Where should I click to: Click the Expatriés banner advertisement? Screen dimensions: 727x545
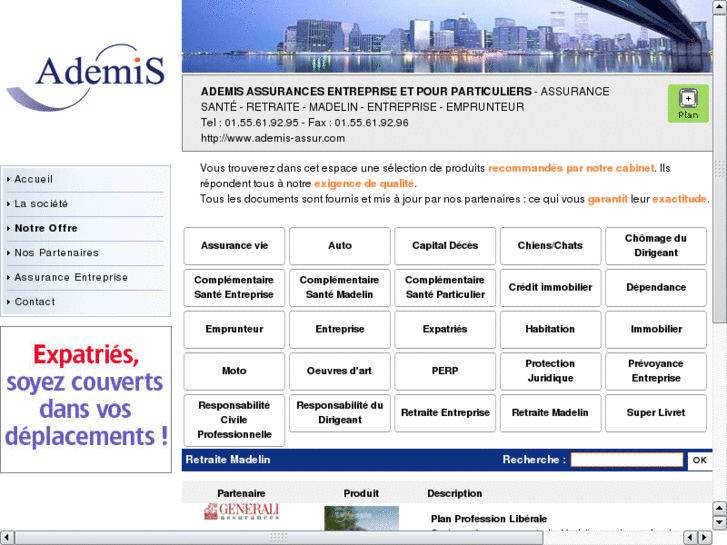click(86, 400)
